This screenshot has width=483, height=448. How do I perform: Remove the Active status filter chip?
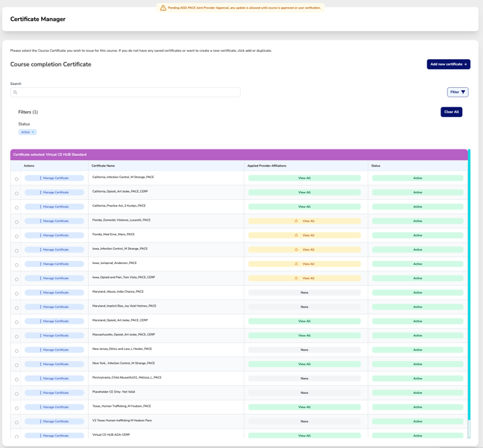pyautogui.click(x=33, y=132)
